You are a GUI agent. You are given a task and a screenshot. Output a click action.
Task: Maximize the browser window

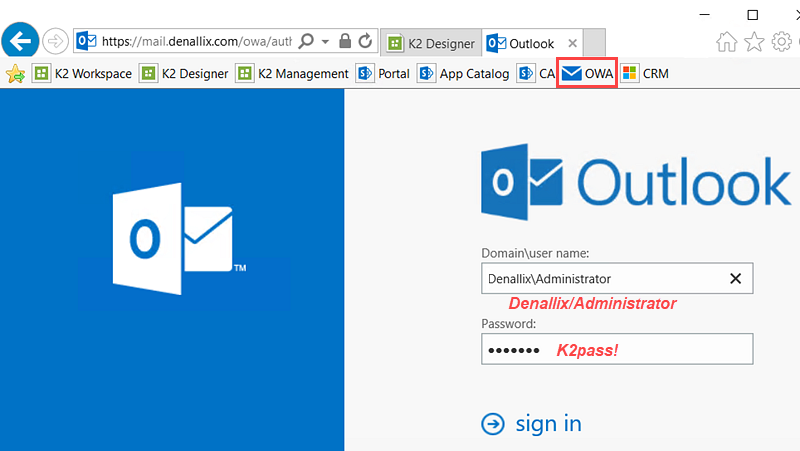pyautogui.click(x=753, y=15)
